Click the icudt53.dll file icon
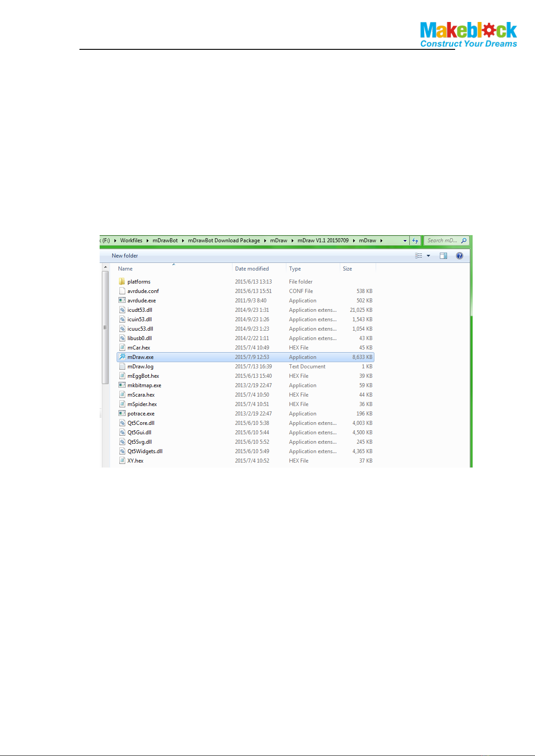This screenshot has width=535, height=756. 122,310
